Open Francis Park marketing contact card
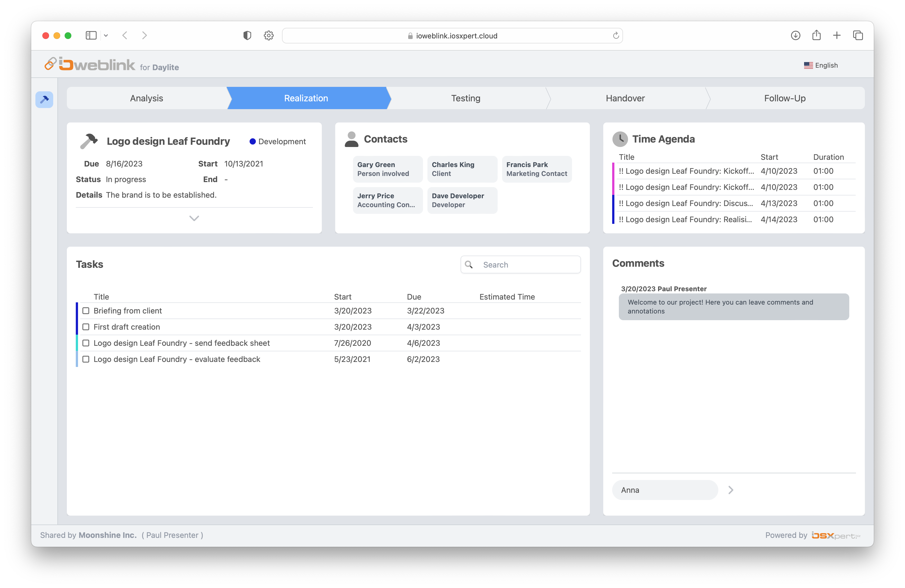Image resolution: width=905 pixels, height=588 pixels. click(x=537, y=169)
